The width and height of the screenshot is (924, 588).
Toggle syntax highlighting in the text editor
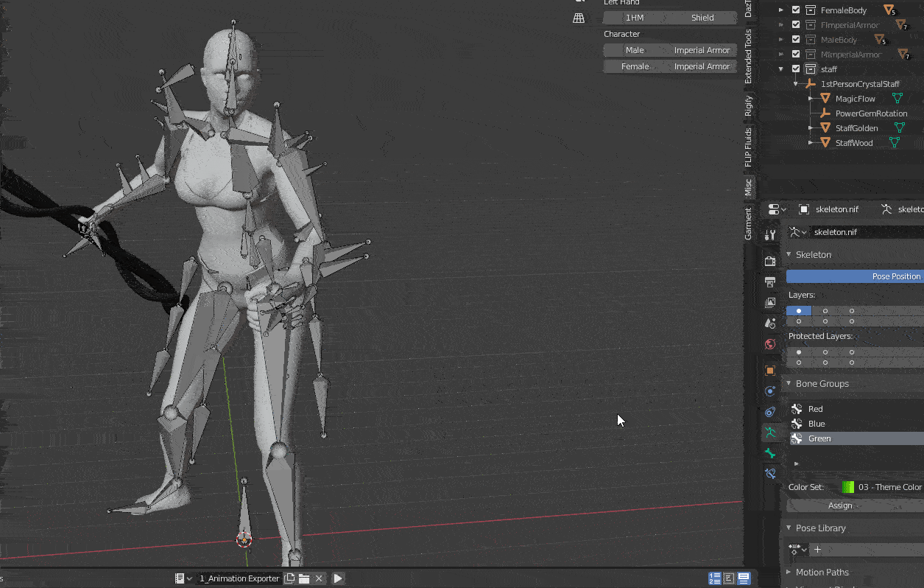(744, 578)
